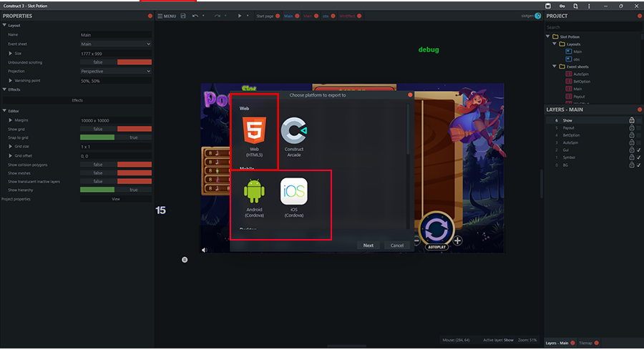Select Web (HTML5) export platform

click(254, 137)
